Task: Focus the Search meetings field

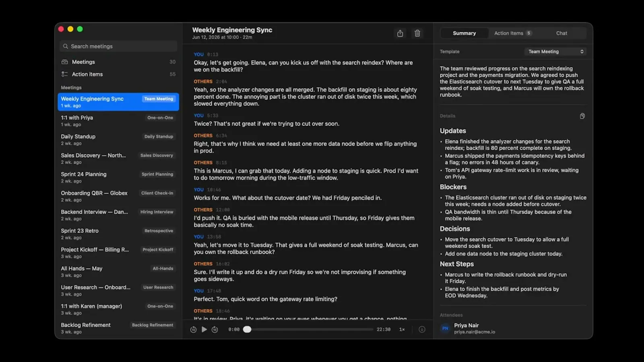Action: pyautogui.click(x=118, y=46)
